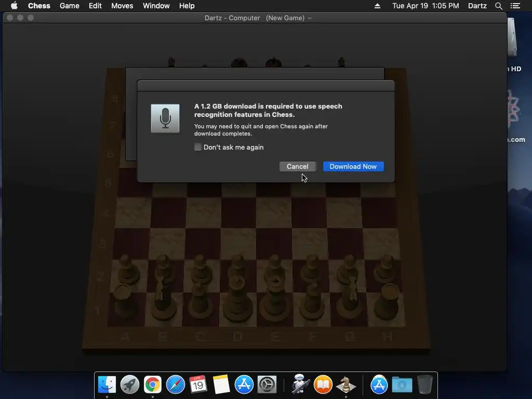Open the Apple menu
The height and width of the screenshot is (399, 532).
click(14, 6)
